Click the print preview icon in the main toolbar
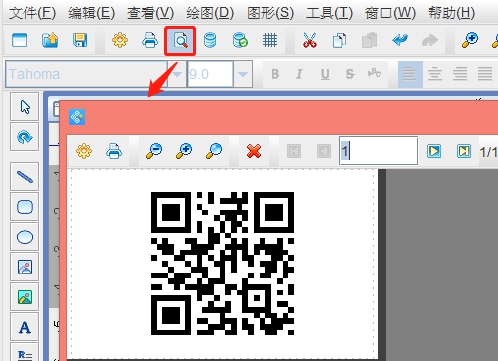This screenshot has width=498, height=361. pos(180,41)
